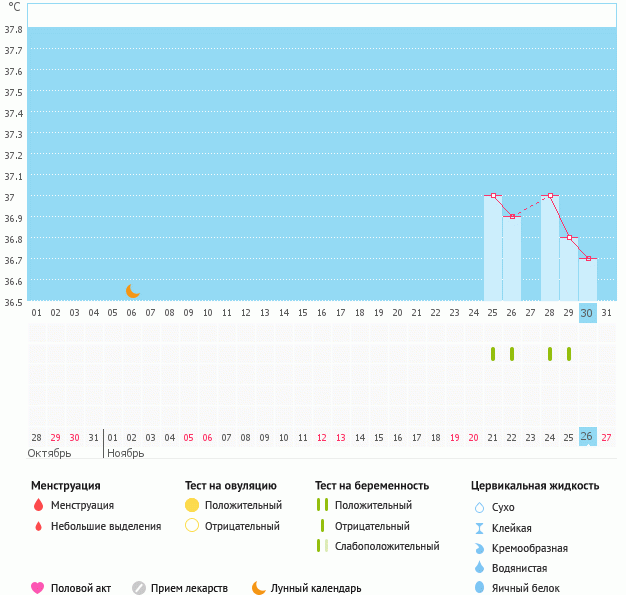Click the orange Лунный календарь crescent icon
This screenshot has width=626, height=595.
coord(259,588)
